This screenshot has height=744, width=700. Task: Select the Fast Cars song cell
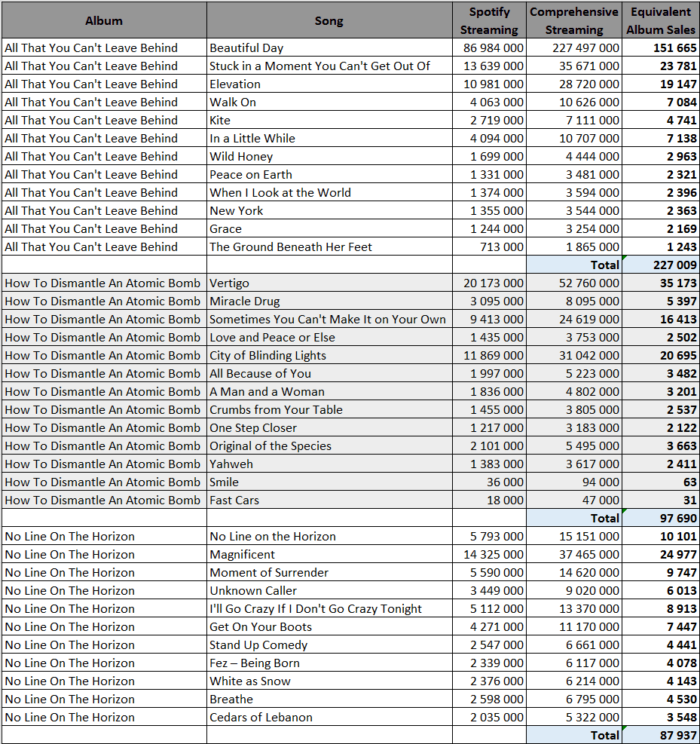click(x=329, y=499)
